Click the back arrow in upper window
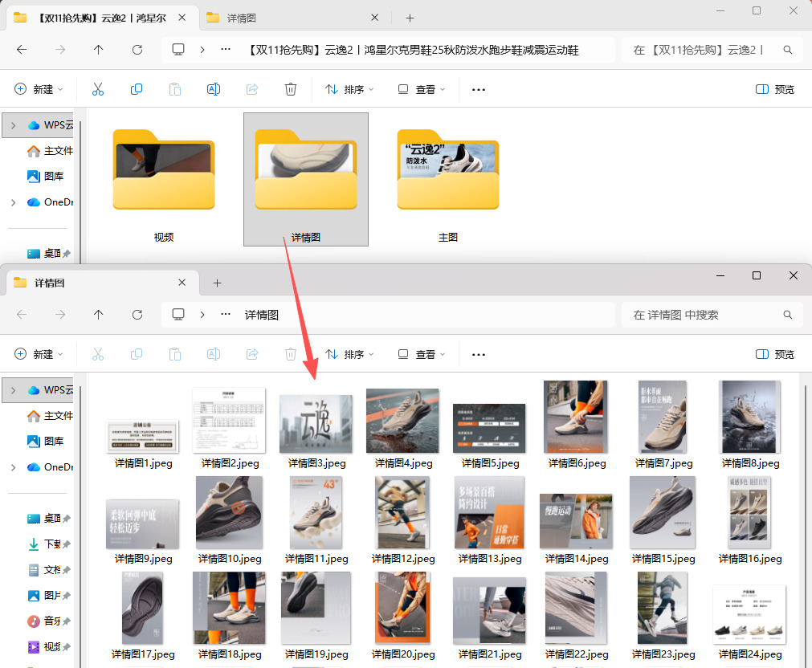This screenshot has height=668, width=812. pos(22,50)
